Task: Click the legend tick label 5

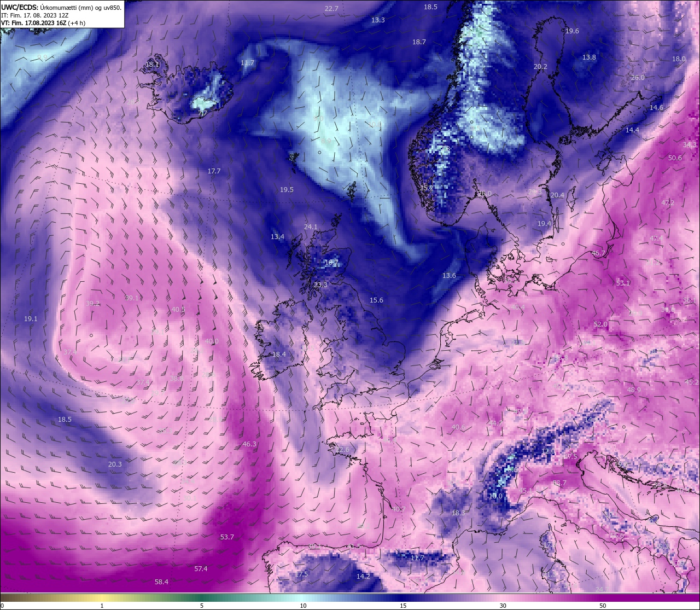Action: point(202,606)
